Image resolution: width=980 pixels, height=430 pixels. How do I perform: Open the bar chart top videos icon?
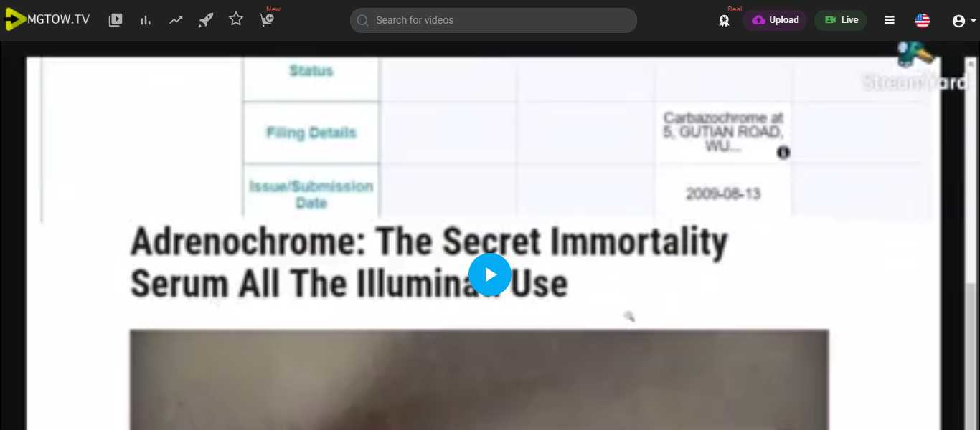click(x=146, y=20)
